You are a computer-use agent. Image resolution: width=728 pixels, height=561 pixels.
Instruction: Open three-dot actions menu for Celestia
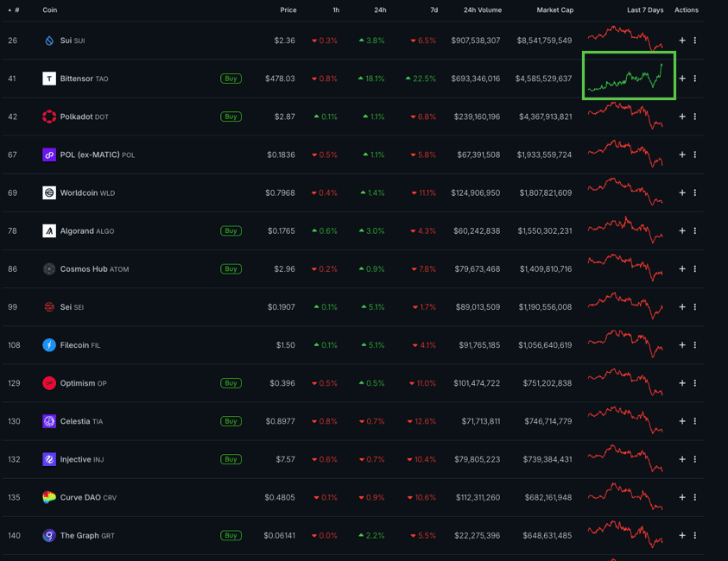coord(695,421)
